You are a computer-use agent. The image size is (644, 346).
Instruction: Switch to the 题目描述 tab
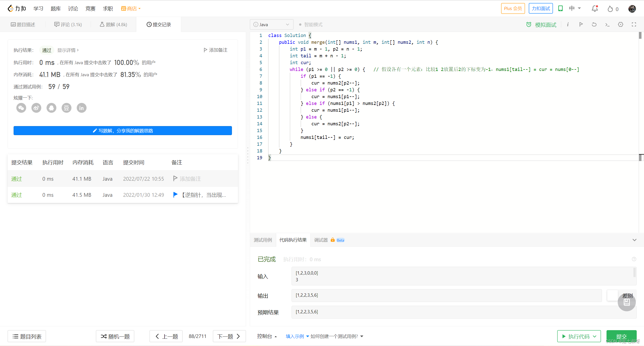23,24
